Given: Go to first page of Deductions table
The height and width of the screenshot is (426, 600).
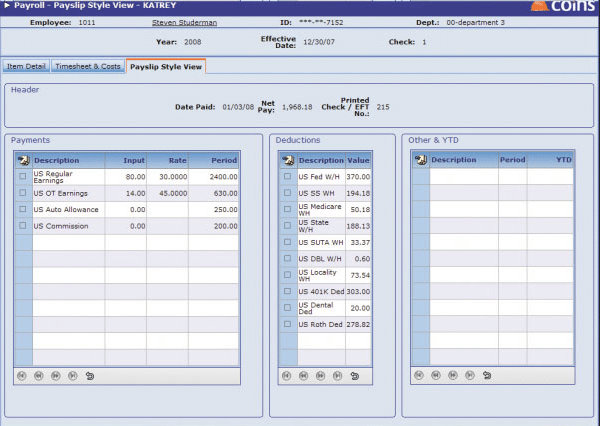Looking at the screenshot, I should (x=287, y=376).
